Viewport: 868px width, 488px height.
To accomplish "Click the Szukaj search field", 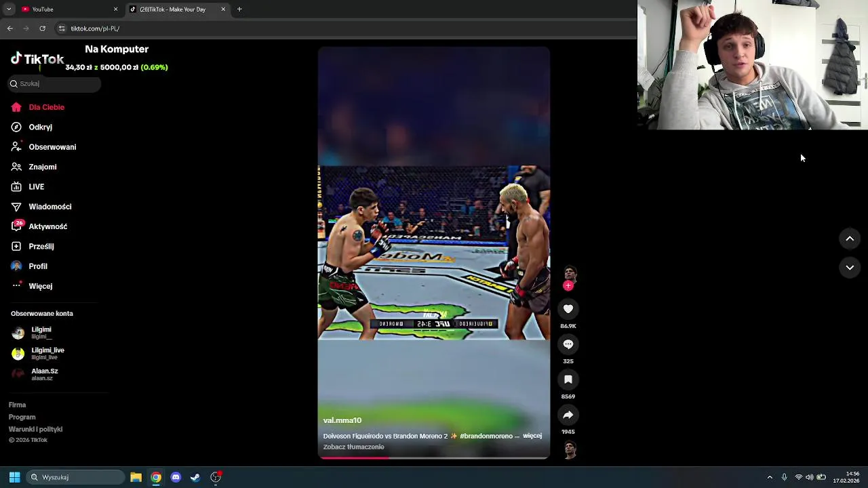I will click(54, 83).
